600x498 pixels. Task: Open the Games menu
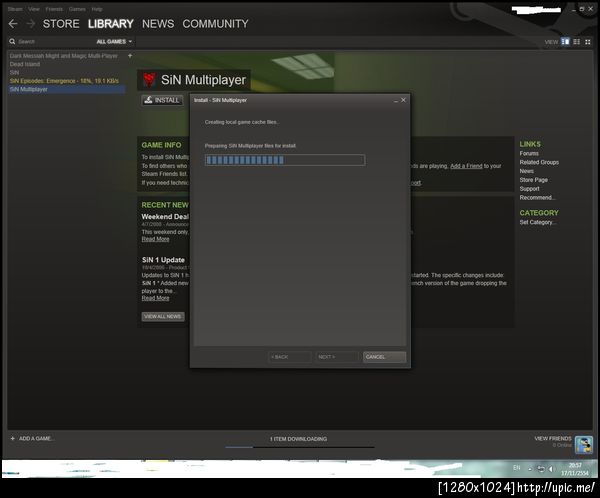click(x=77, y=9)
